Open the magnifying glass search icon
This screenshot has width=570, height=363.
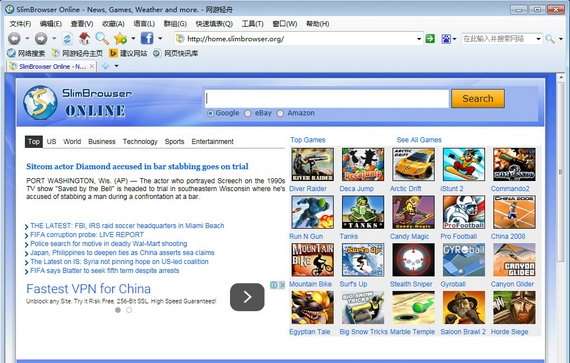102,38
